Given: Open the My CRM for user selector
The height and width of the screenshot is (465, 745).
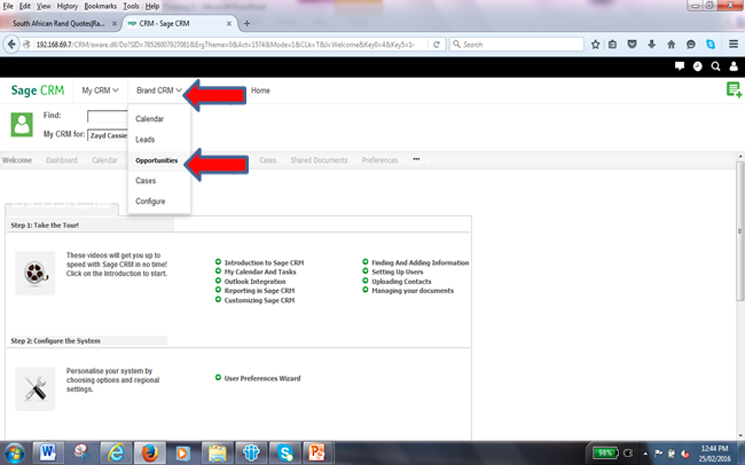Looking at the screenshot, I should click(108, 135).
